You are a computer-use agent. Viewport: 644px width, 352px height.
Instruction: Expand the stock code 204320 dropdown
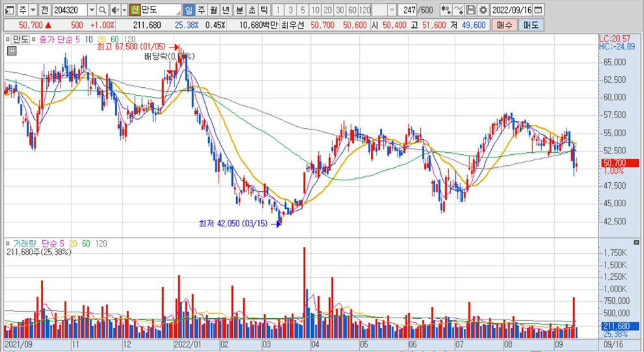(91, 10)
